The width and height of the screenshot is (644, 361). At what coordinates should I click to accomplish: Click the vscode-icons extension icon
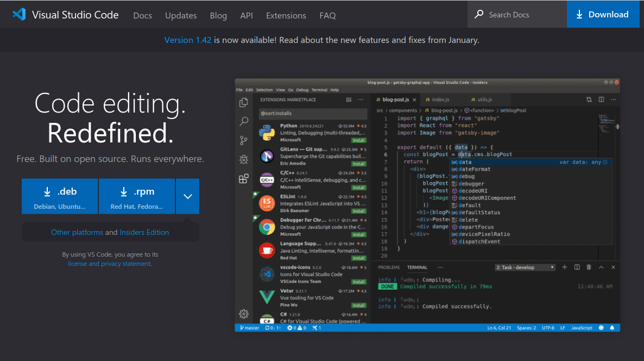(267, 274)
